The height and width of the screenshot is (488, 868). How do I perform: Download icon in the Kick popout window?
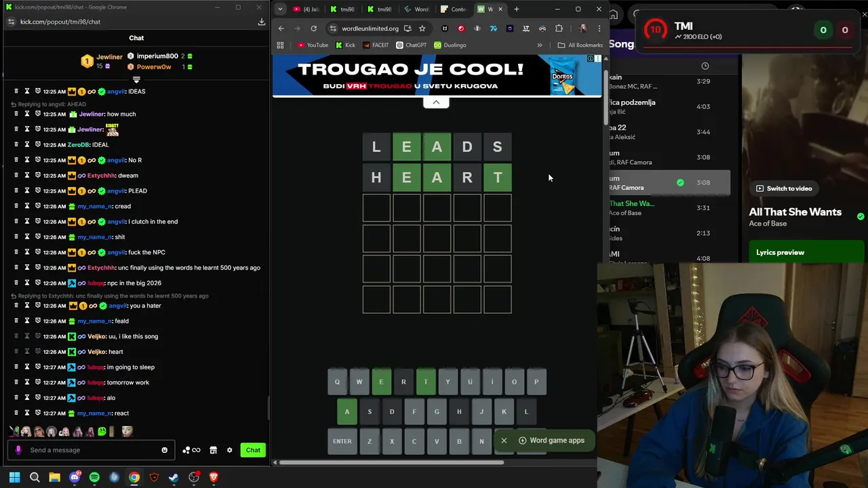coord(261,22)
